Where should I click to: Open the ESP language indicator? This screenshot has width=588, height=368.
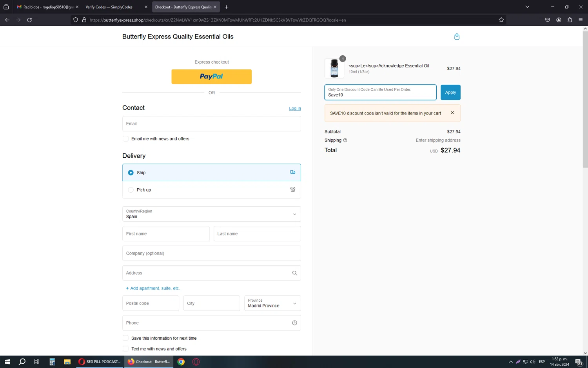pos(542,362)
